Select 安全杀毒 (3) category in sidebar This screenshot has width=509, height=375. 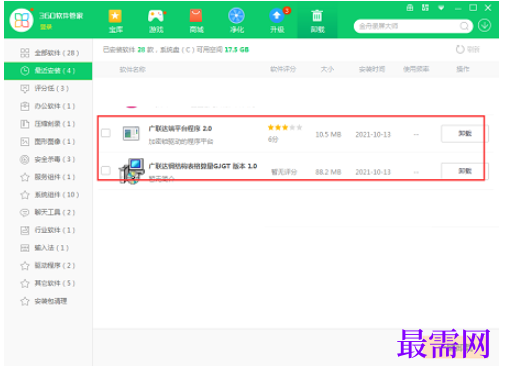click(48, 159)
